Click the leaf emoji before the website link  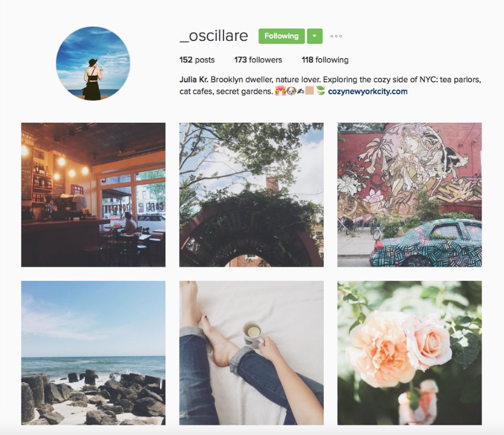320,91
